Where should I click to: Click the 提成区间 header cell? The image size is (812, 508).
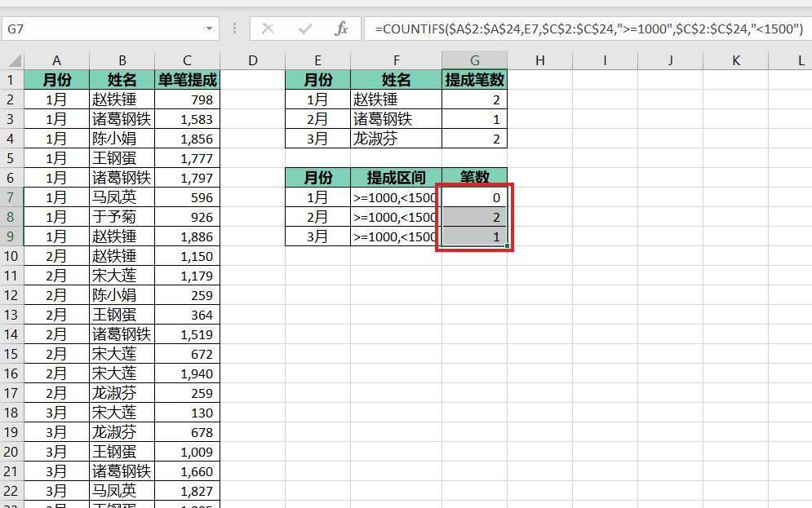tap(396, 178)
